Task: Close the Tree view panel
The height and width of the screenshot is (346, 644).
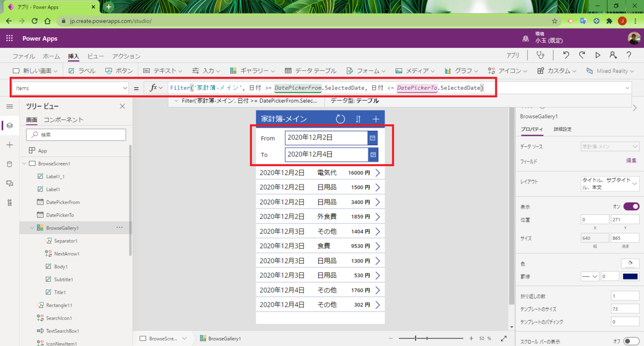Action: (x=122, y=106)
